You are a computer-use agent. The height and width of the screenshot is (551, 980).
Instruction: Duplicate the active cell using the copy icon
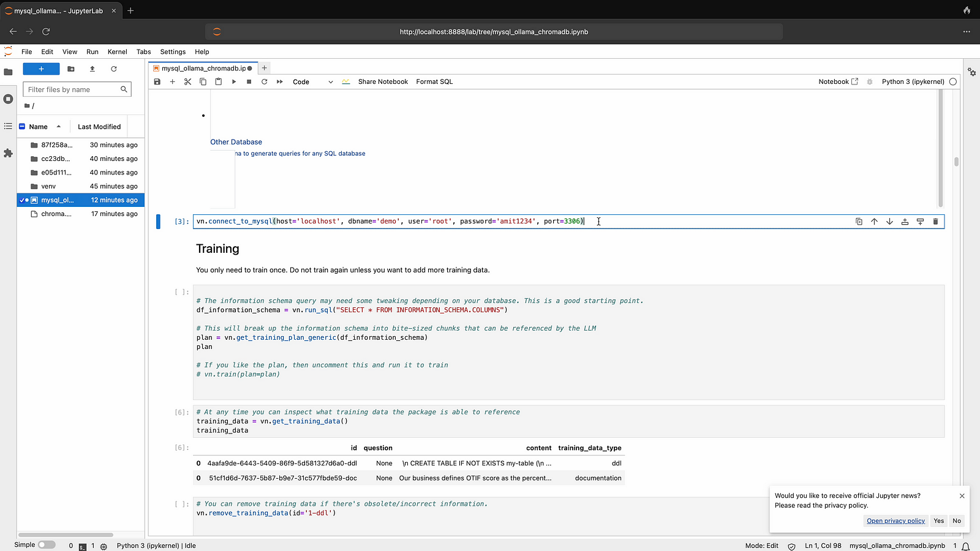[859, 222]
